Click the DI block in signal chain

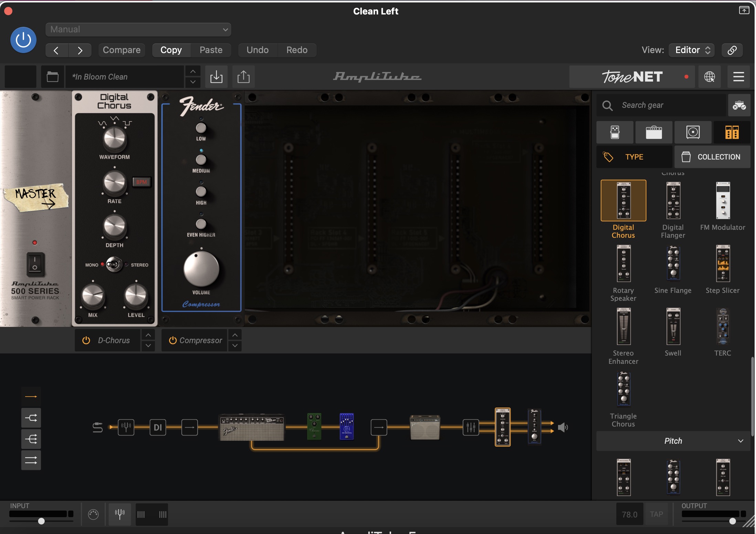click(x=158, y=428)
